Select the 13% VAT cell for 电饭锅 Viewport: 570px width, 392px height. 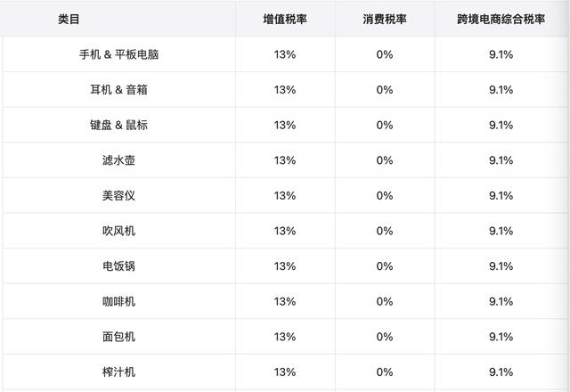(x=285, y=265)
